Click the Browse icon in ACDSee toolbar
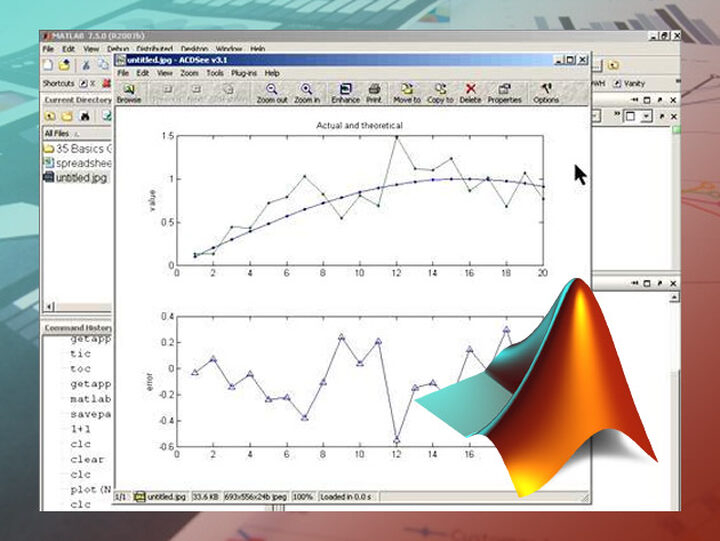The width and height of the screenshot is (720, 541). pyautogui.click(x=129, y=91)
